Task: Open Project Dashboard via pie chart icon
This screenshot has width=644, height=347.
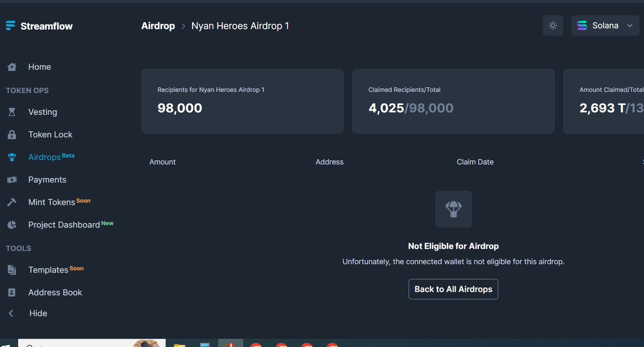Action: 11,225
